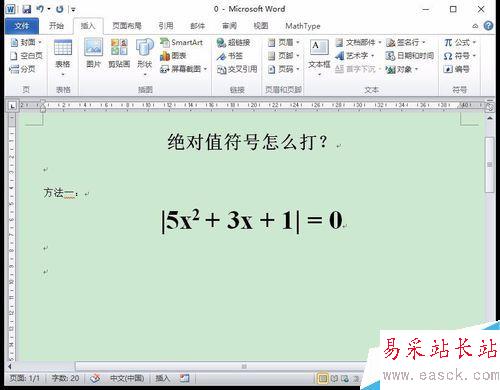Insert a number (编号)
This screenshot has height=390, width=500.
pos(457,69)
